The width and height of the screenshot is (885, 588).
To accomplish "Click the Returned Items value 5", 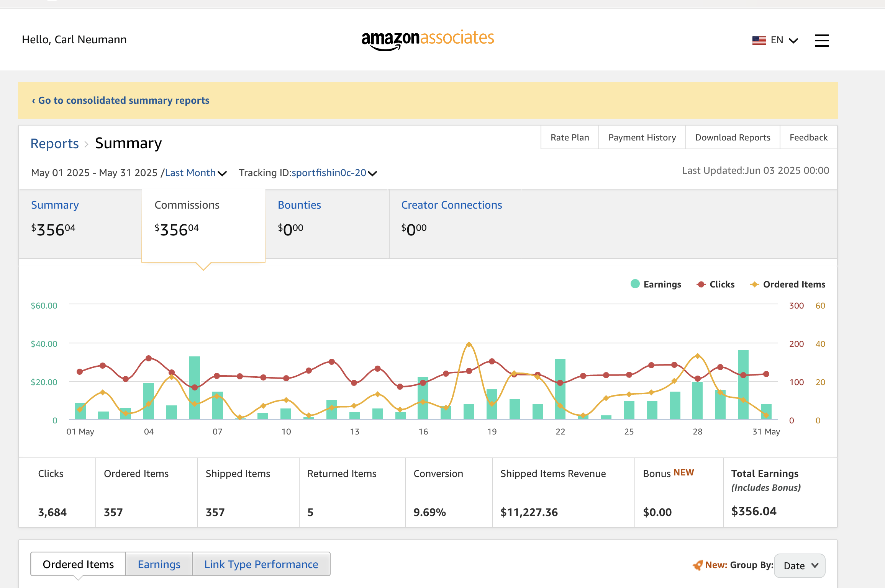I will pyautogui.click(x=310, y=512).
